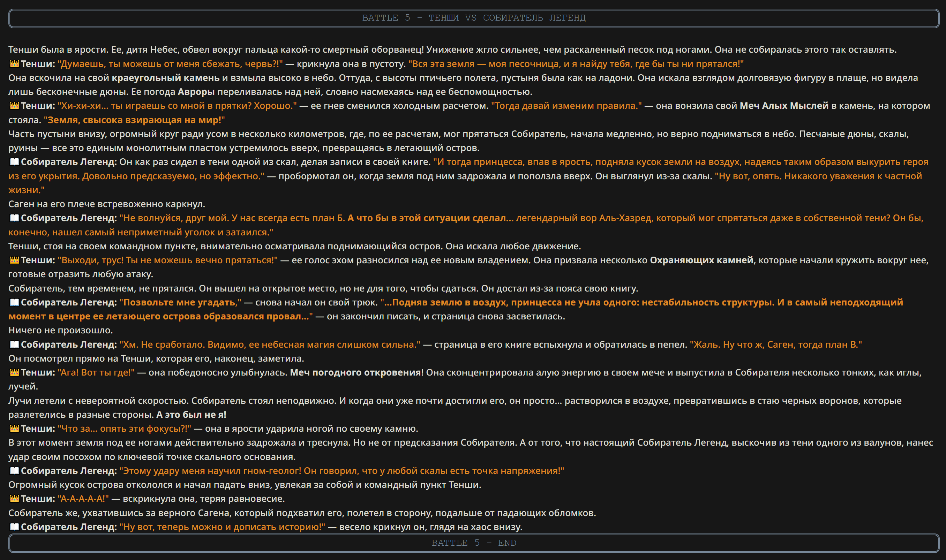Click orange quote 'Тогда давай изменим правила.'
946x560 pixels.
(x=566, y=106)
